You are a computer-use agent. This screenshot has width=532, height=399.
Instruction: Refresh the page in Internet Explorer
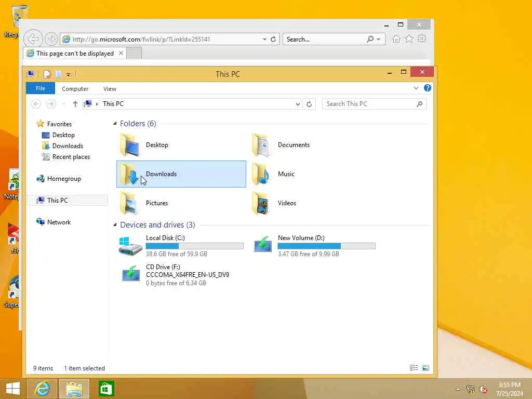273,39
